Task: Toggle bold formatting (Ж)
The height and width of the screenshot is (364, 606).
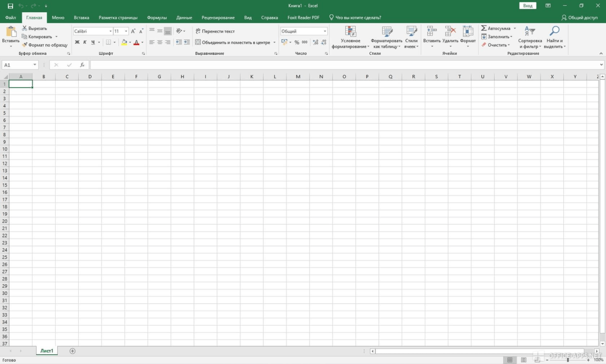Action: (77, 42)
